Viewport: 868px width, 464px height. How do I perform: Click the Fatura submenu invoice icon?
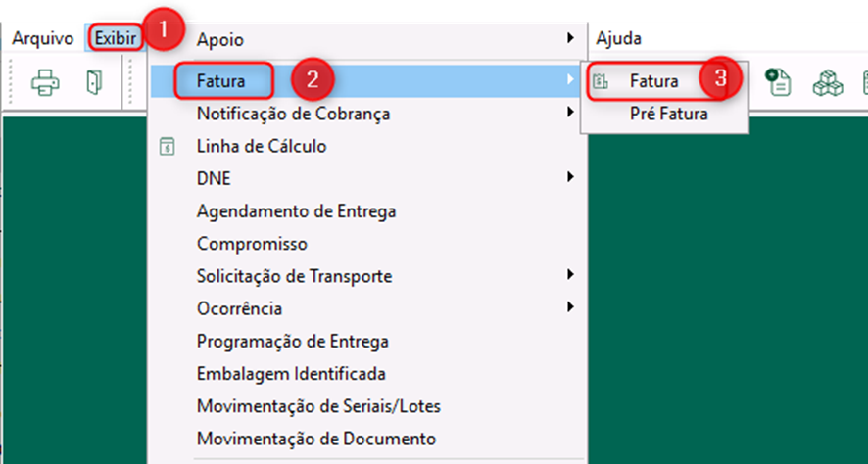click(601, 82)
